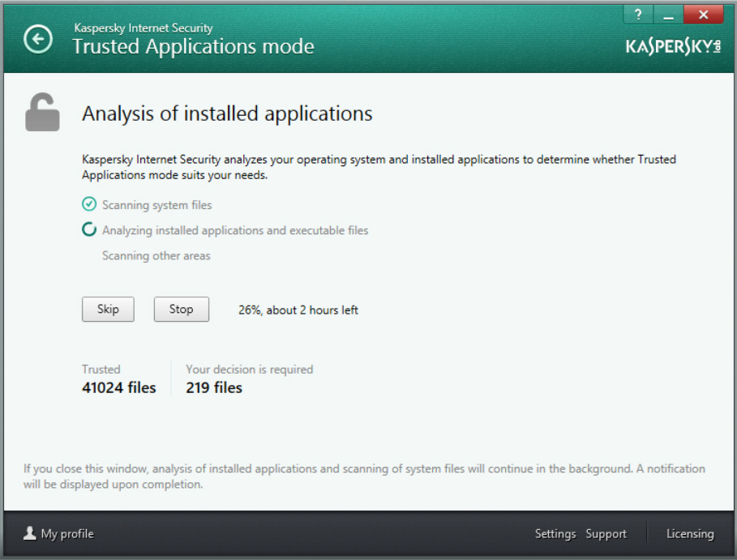Click the open padlock icon
The width and height of the screenshot is (737, 560).
[42, 112]
